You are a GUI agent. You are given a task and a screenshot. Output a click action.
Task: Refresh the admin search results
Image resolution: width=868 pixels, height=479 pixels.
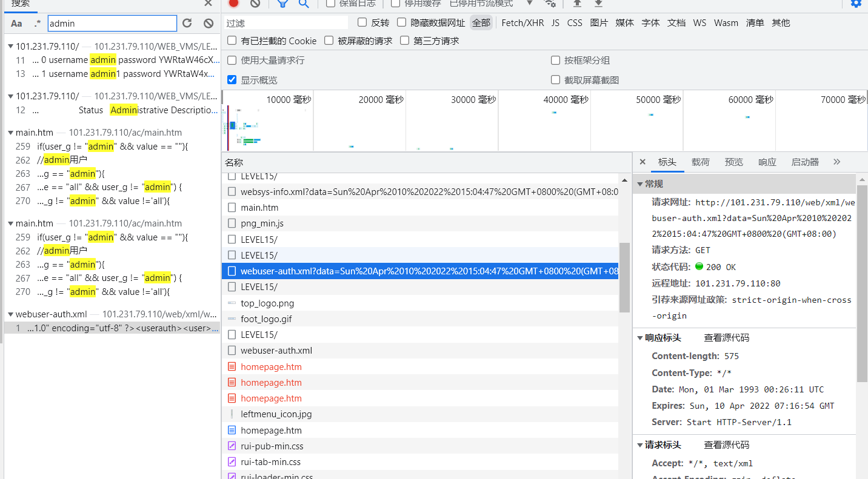click(x=187, y=23)
